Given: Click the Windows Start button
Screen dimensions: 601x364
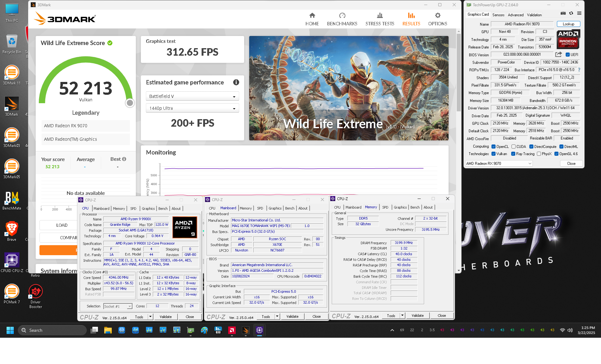Looking at the screenshot, I should (x=10, y=330).
